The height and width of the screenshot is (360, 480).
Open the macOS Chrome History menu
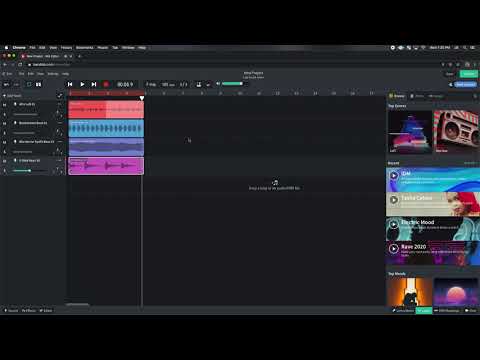pos(66,48)
